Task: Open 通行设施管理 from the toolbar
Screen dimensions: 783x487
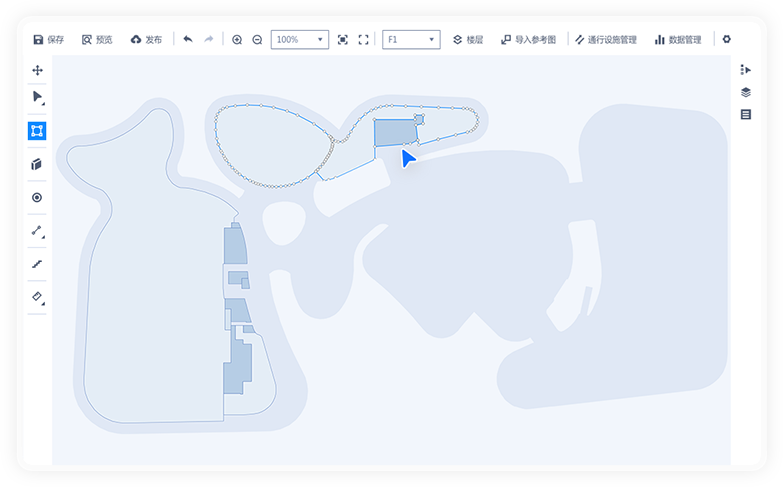Action: point(605,40)
